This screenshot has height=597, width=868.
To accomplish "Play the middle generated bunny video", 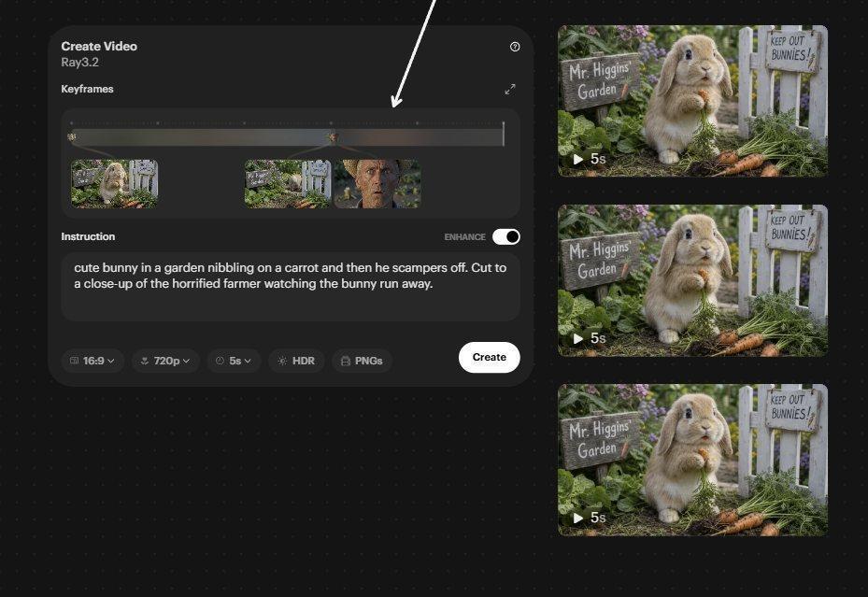I will click(578, 338).
